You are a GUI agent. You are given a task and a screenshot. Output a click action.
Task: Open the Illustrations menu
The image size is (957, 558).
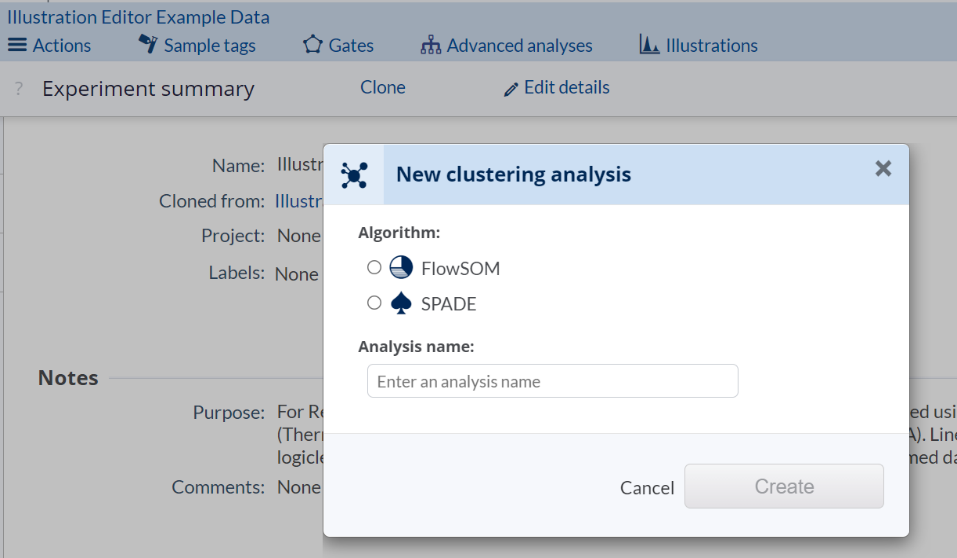[x=698, y=45]
